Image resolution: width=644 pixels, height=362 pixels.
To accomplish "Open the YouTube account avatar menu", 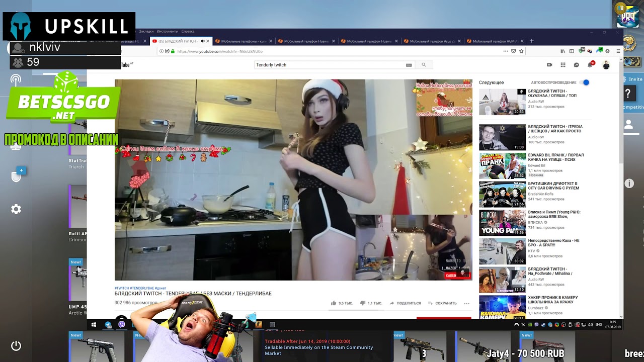I will (606, 65).
